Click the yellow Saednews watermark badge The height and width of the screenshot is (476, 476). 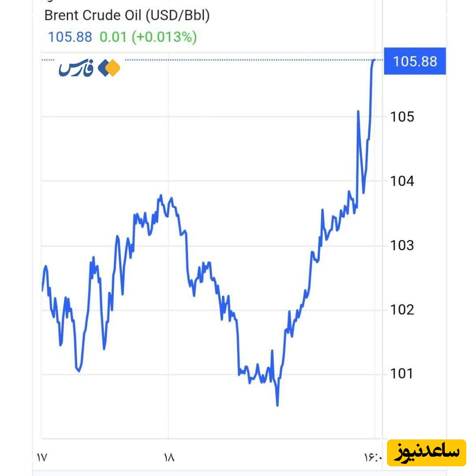pos(426,452)
